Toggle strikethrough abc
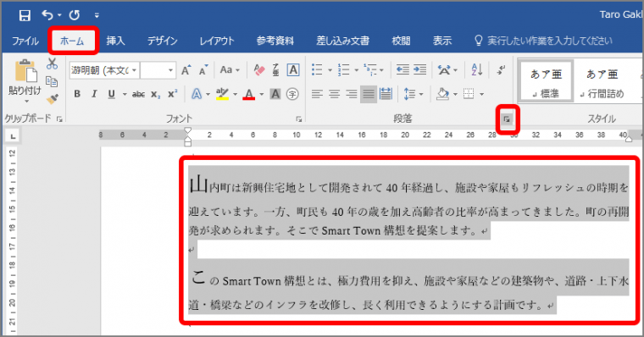 point(138,94)
